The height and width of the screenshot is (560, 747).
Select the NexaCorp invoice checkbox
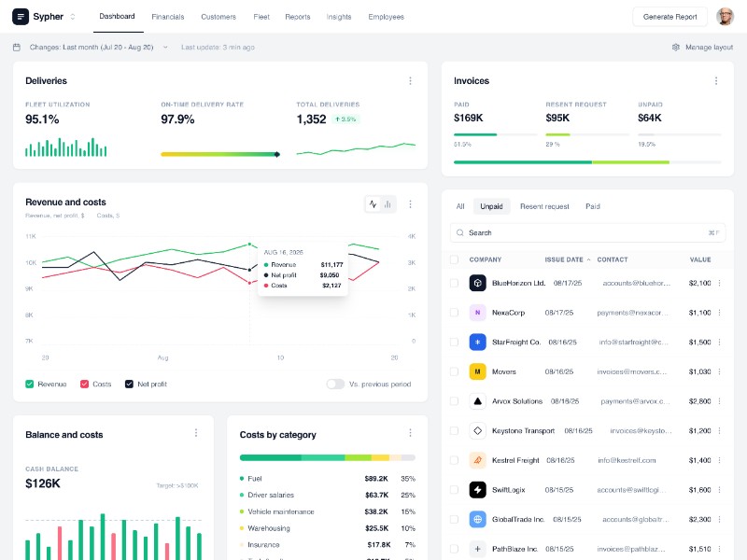click(455, 313)
